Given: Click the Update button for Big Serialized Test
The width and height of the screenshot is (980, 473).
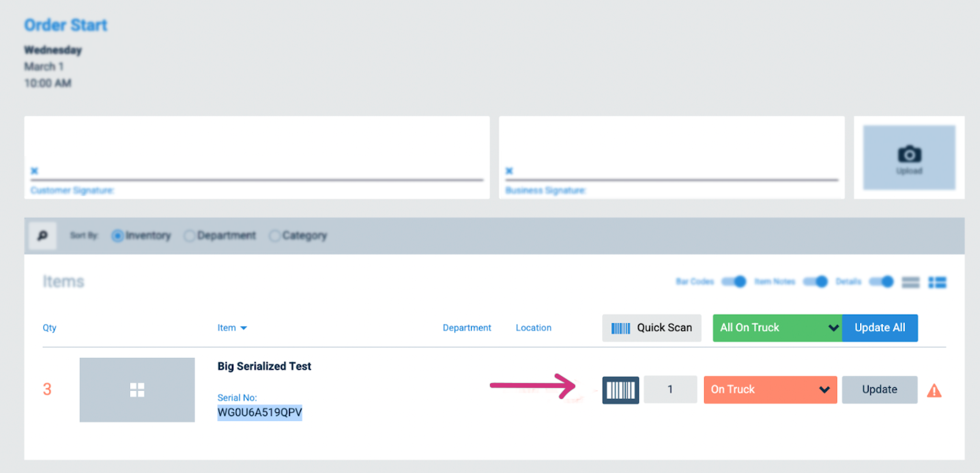Looking at the screenshot, I should coord(879,389).
